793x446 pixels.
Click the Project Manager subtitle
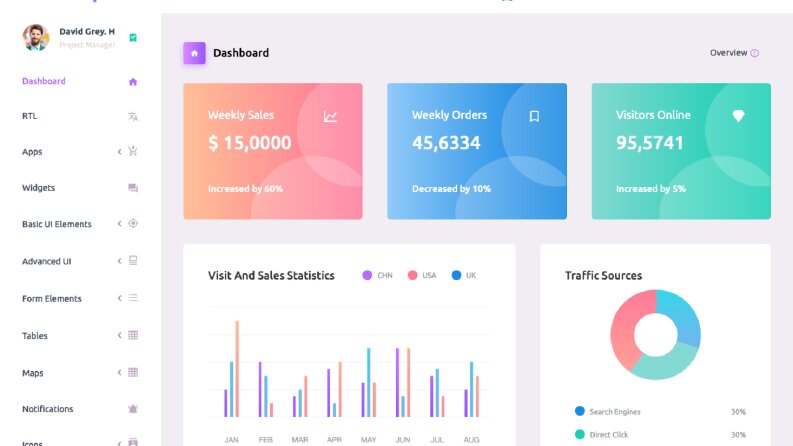(87, 45)
